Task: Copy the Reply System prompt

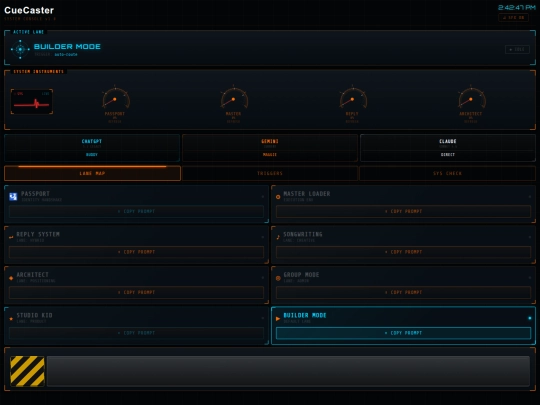Action: tap(136, 252)
